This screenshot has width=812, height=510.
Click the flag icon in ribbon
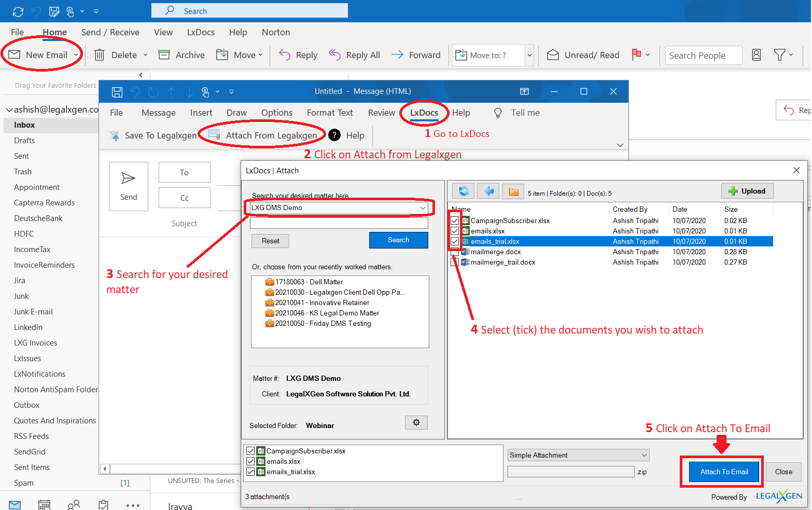pos(636,54)
